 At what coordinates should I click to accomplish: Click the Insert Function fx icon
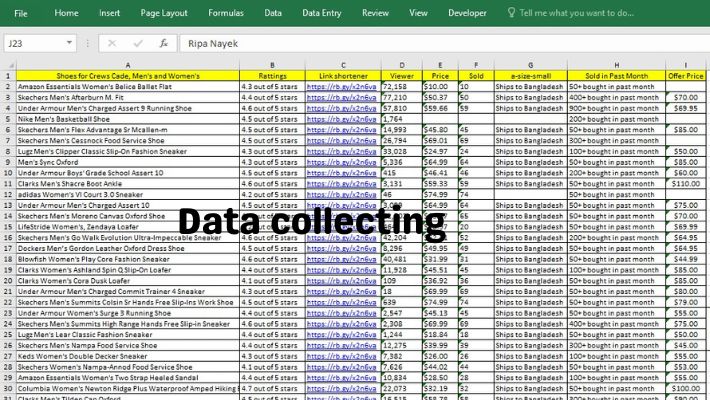tap(162, 44)
